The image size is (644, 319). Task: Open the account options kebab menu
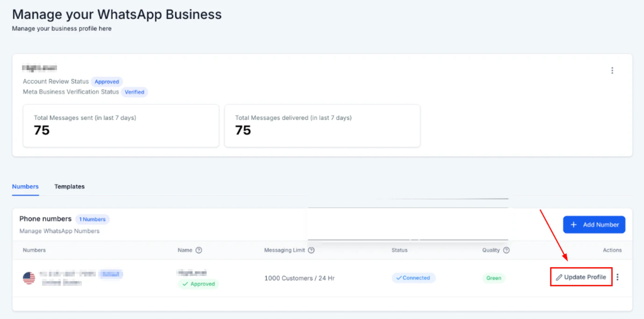612,70
